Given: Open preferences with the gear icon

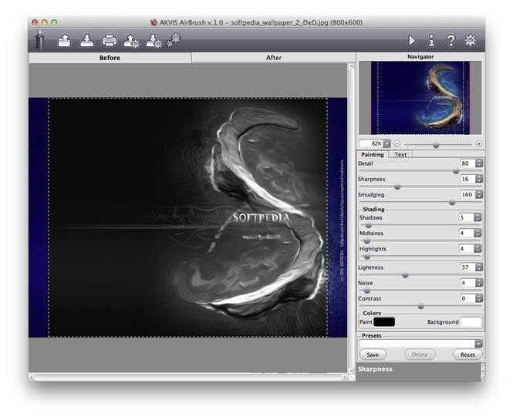Looking at the screenshot, I should [x=471, y=40].
